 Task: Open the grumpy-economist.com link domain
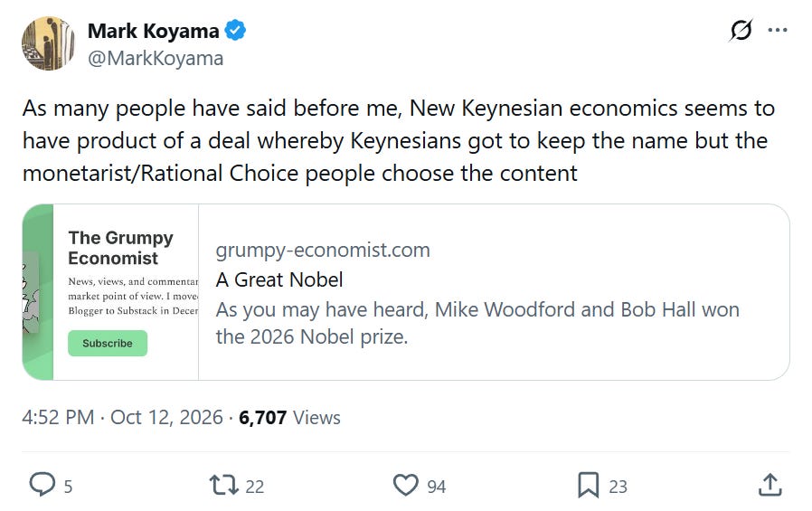pos(323,250)
